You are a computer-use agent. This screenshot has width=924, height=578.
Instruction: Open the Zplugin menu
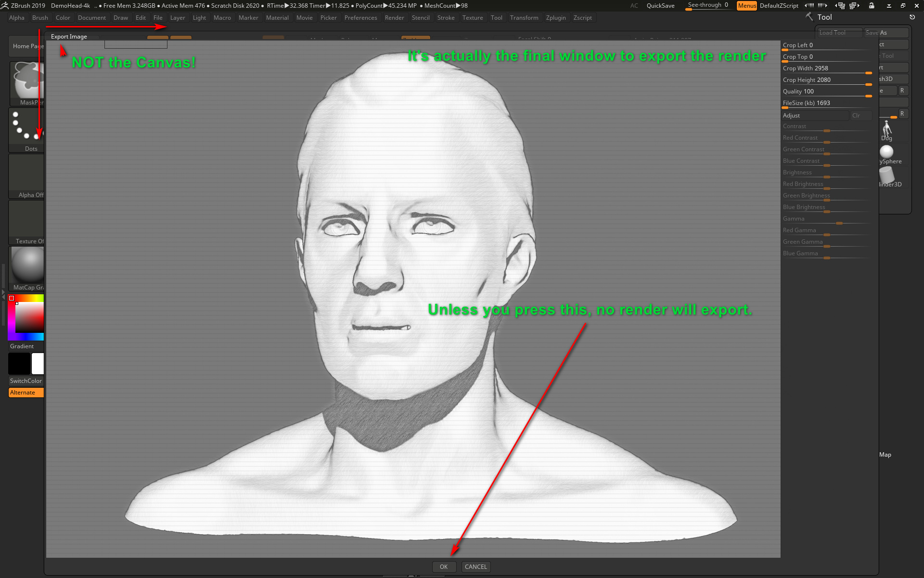point(555,18)
